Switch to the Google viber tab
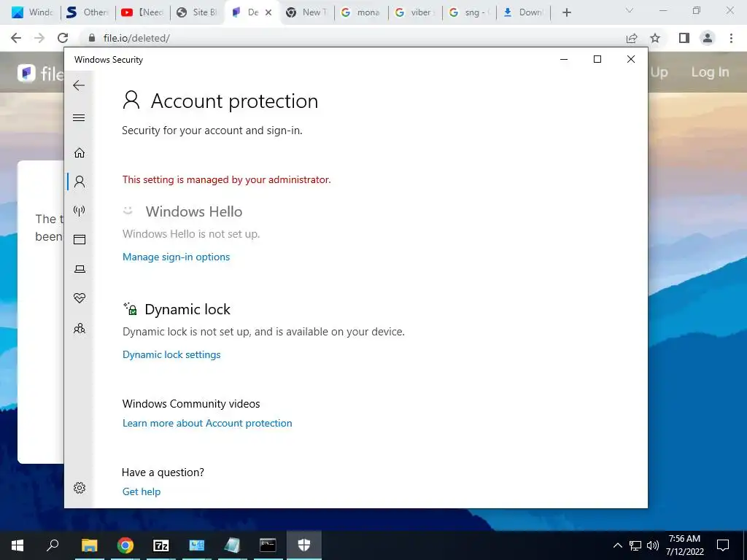747x560 pixels. click(x=414, y=12)
